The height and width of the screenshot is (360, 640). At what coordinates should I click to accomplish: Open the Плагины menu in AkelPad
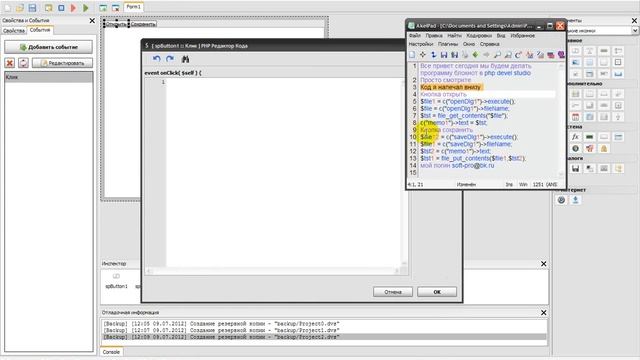(448, 44)
